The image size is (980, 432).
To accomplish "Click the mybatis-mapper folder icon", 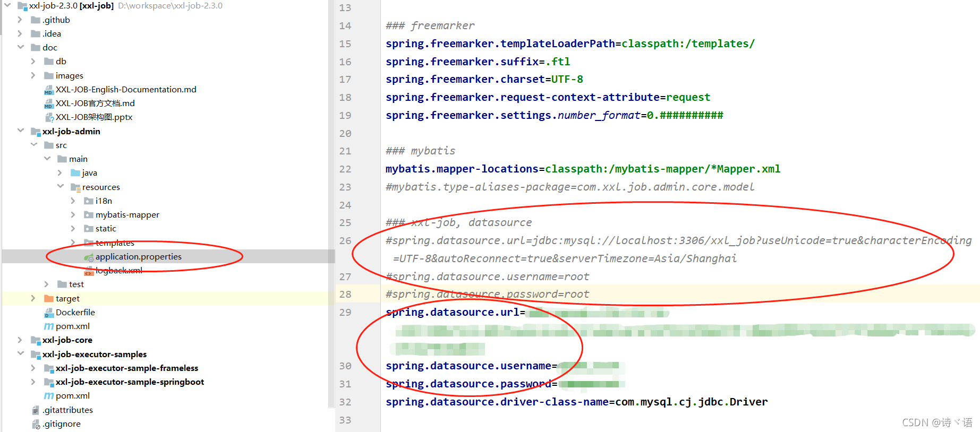I will tap(89, 214).
